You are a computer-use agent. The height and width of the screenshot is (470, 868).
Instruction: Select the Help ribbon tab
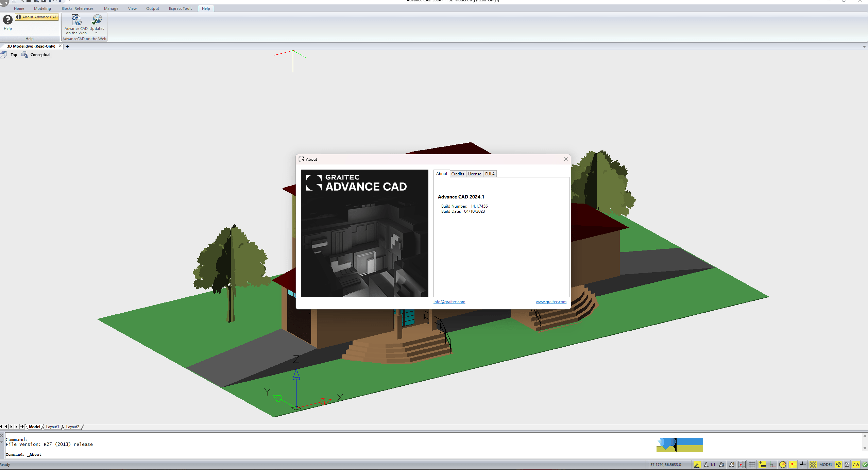coord(206,8)
